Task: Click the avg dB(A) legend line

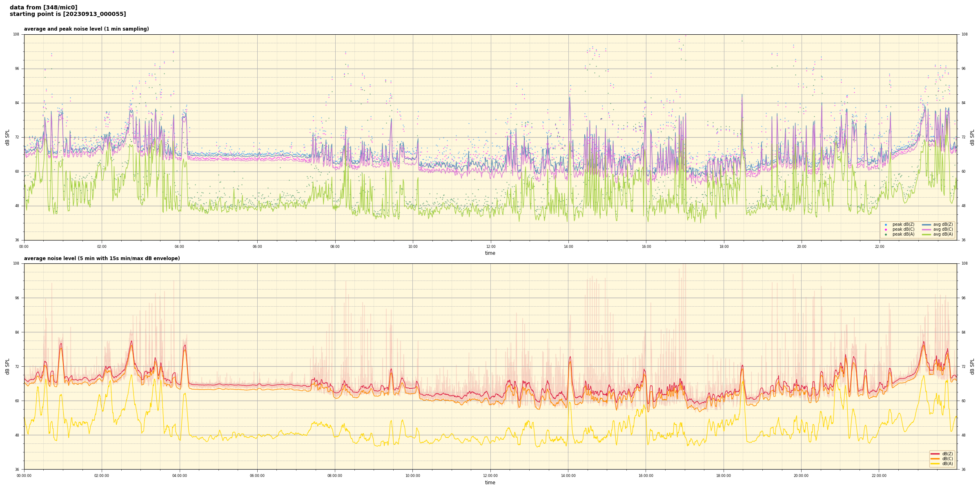Action: click(x=926, y=234)
